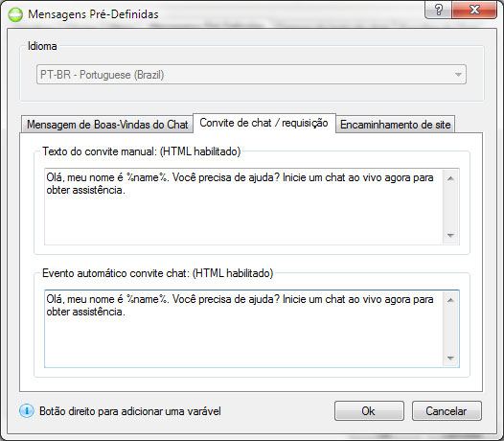Close the Mensagens Pré-Definidas dialog
The height and width of the screenshot is (441, 504).
(474, 10)
